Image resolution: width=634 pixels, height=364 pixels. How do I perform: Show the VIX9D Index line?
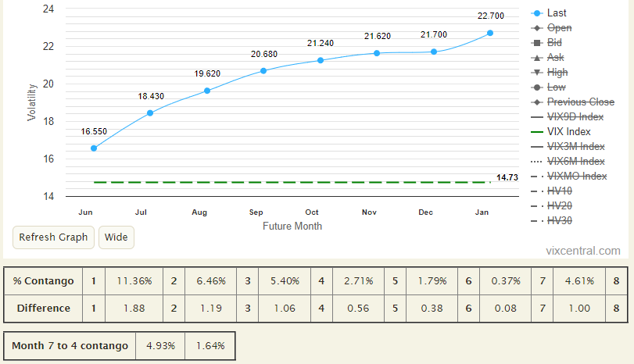575,117
